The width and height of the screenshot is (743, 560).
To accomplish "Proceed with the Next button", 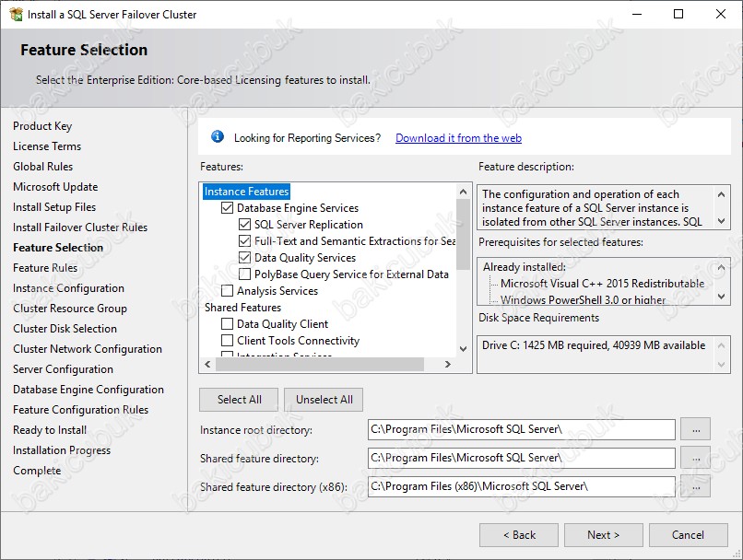I will 603,535.
